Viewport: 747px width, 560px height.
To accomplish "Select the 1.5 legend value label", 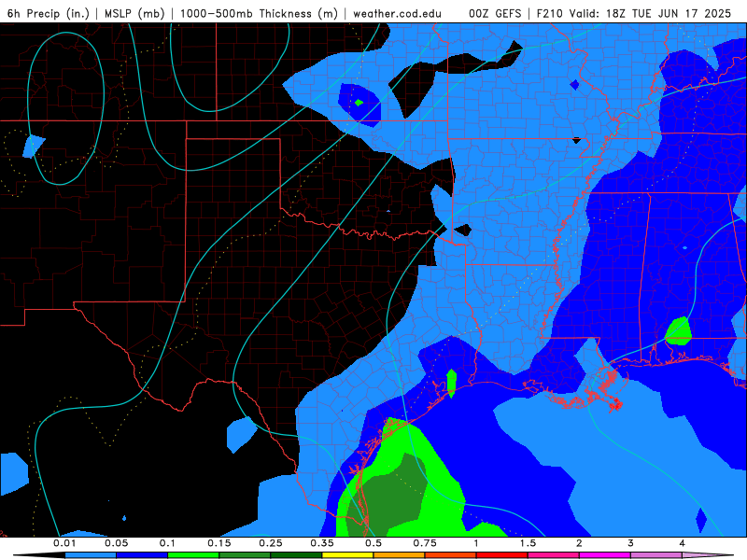I will 528,543.
